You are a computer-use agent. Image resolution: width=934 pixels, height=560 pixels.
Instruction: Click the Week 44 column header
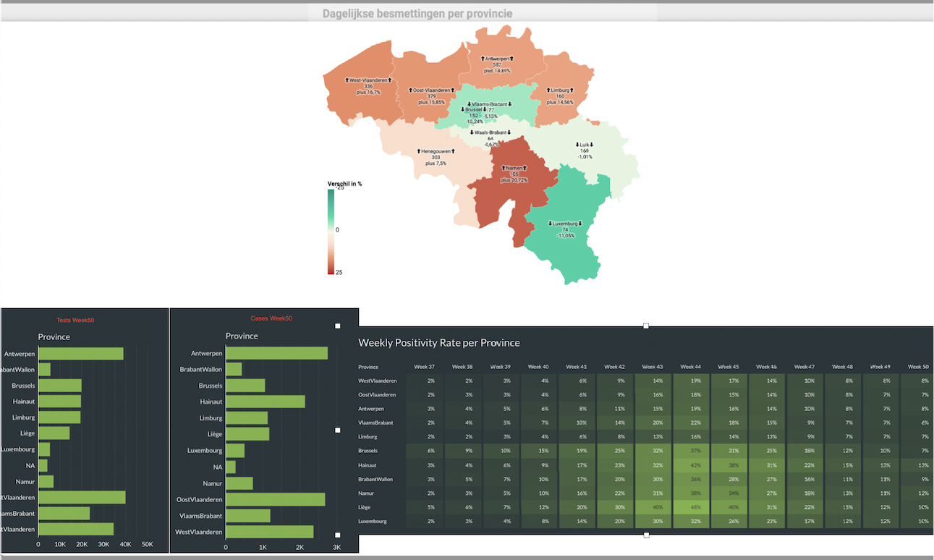click(x=691, y=367)
